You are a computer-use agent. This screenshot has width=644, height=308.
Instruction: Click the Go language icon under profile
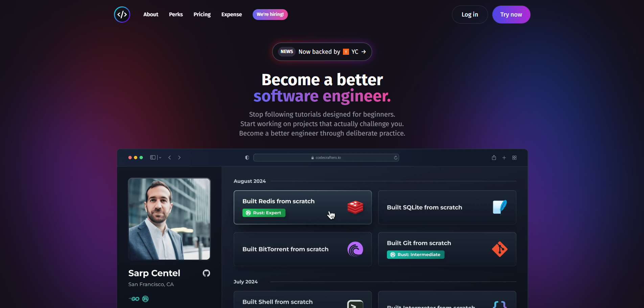point(134,299)
